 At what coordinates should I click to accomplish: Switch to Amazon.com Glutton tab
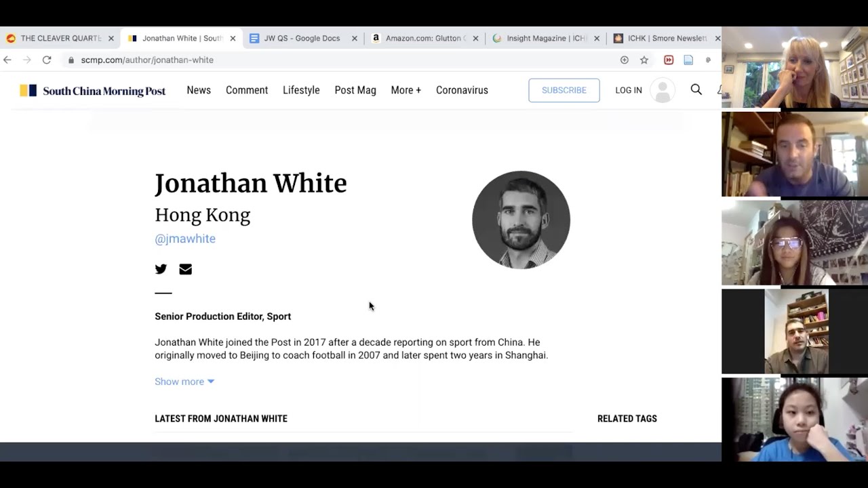pos(424,39)
